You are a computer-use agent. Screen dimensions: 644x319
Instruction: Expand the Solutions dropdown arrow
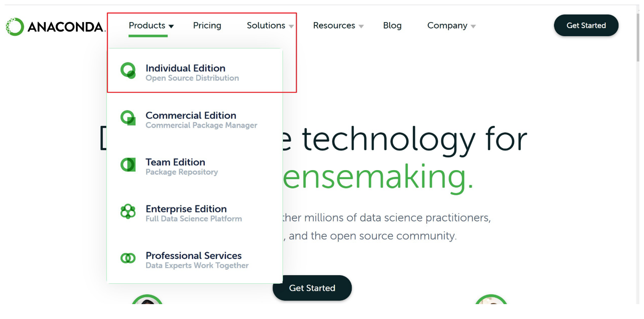(x=291, y=26)
